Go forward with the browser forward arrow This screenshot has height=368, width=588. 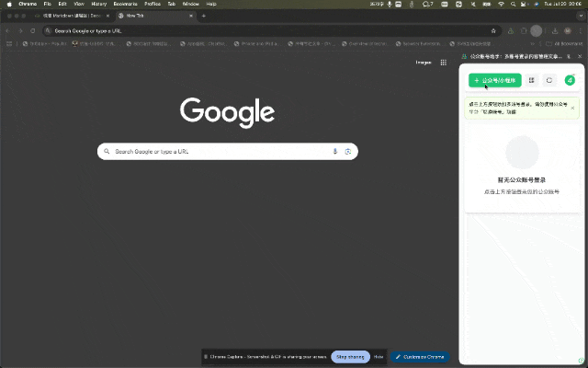[20, 30]
